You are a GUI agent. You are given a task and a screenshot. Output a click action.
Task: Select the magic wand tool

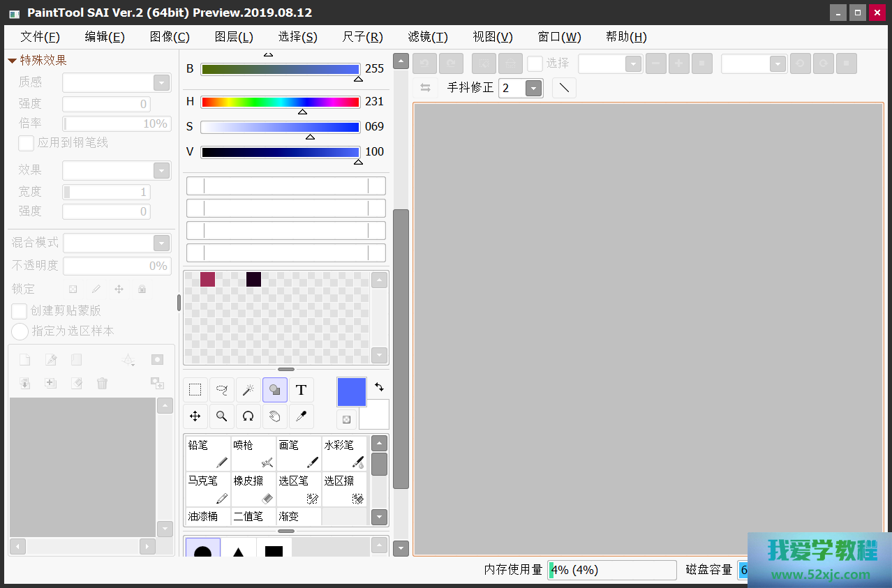[x=248, y=390]
